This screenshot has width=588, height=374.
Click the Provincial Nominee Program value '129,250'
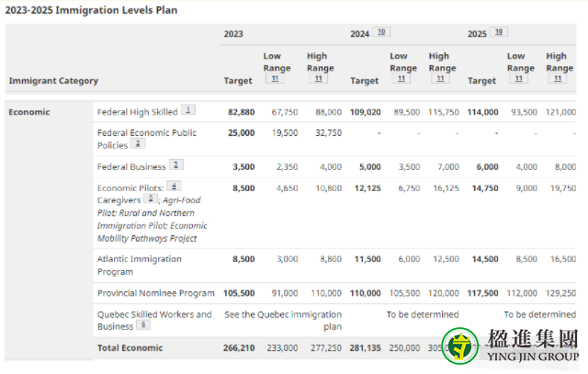point(560,293)
